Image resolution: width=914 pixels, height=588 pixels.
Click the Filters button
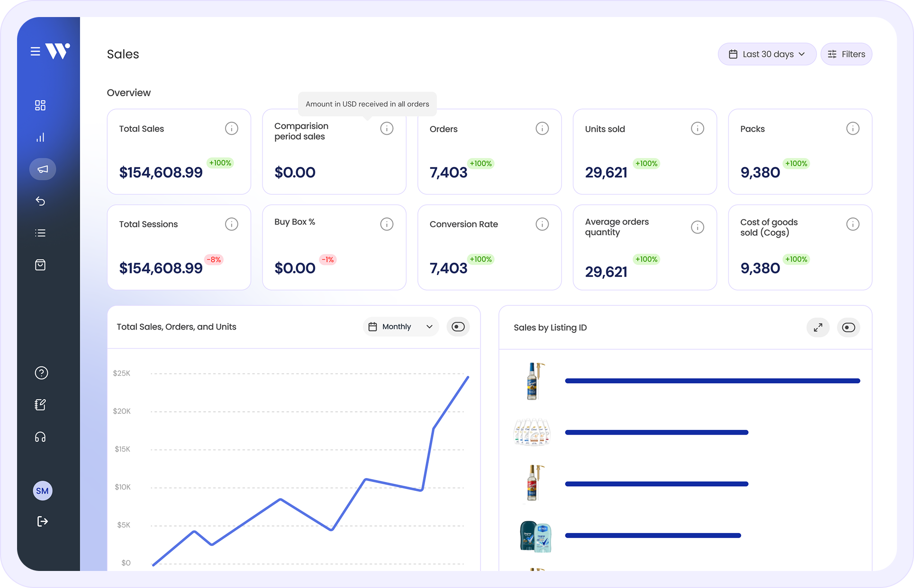[x=846, y=54]
